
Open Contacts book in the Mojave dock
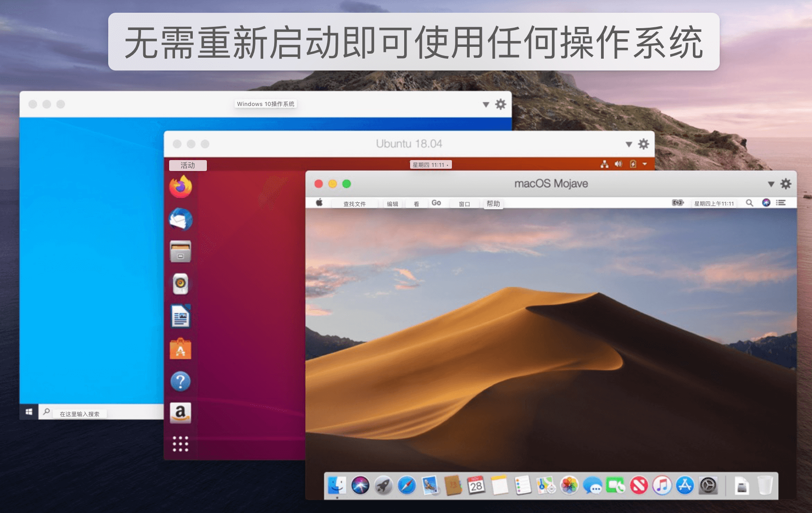[x=453, y=486]
